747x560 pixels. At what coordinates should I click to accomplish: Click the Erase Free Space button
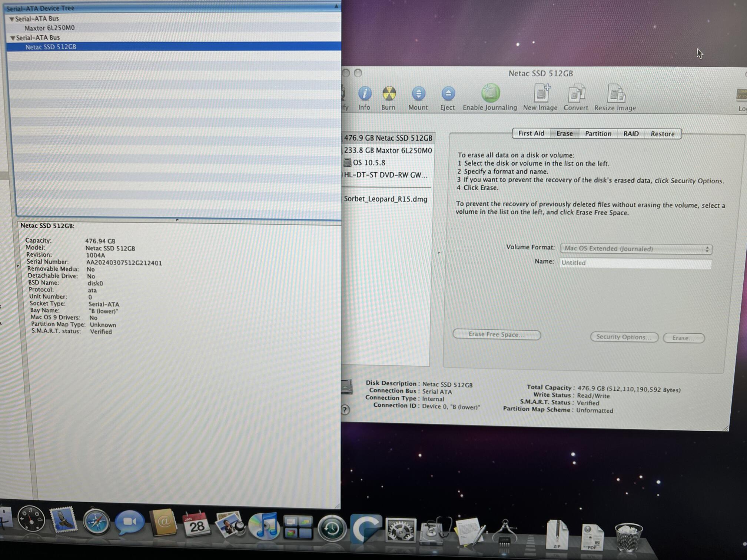coord(497,334)
